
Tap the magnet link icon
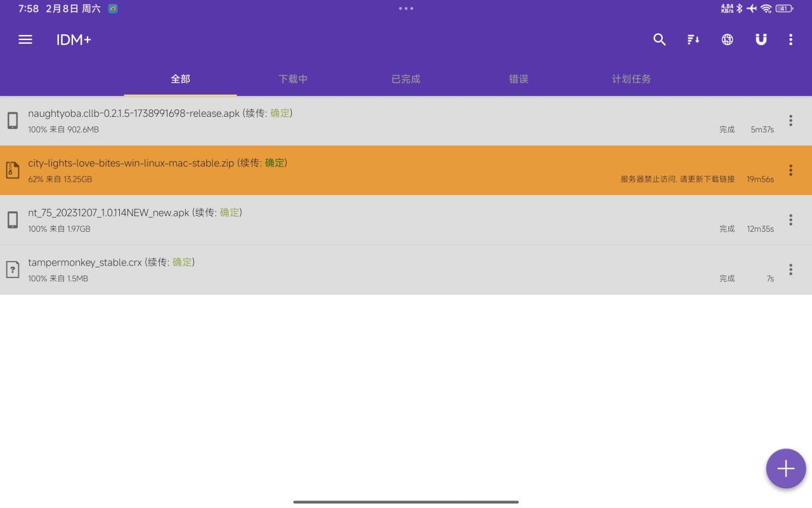pyautogui.click(x=761, y=39)
